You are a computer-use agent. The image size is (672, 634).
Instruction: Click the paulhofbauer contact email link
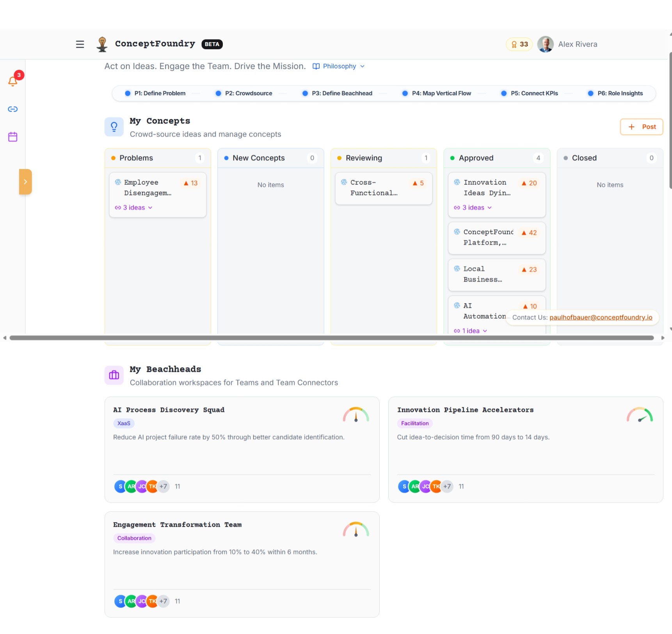(x=601, y=318)
